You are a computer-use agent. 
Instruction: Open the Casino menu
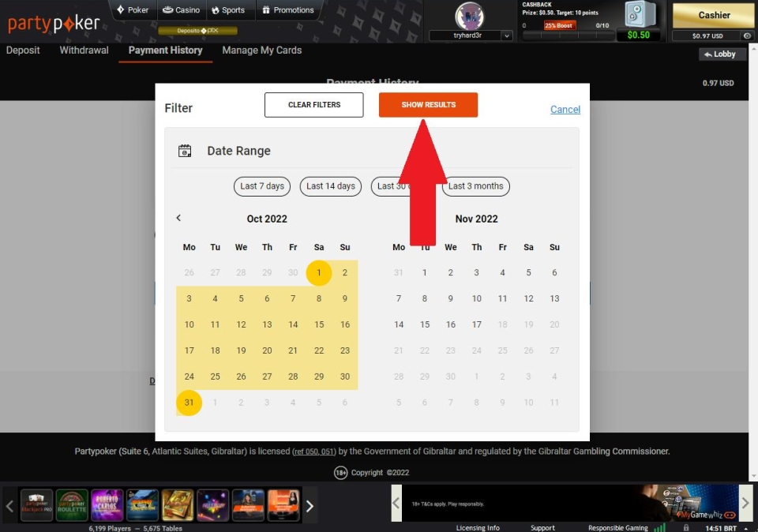click(180, 10)
